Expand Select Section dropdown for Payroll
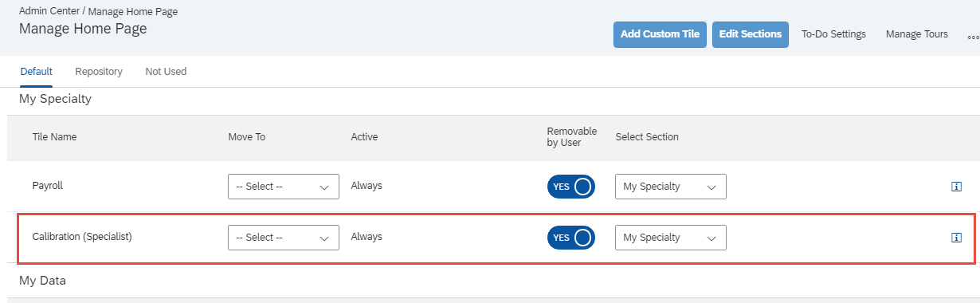 click(x=671, y=187)
